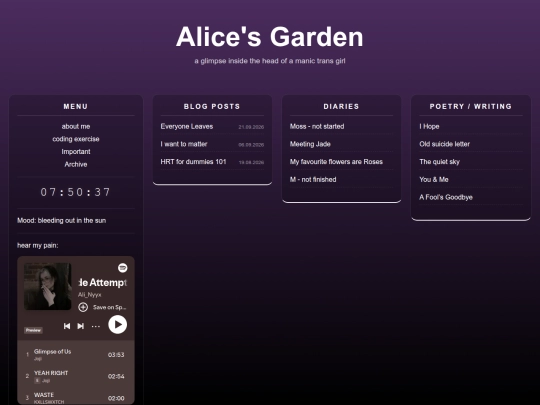Skip to the previous track in the player
This screenshot has width=540, height=405.
[67, 326]
